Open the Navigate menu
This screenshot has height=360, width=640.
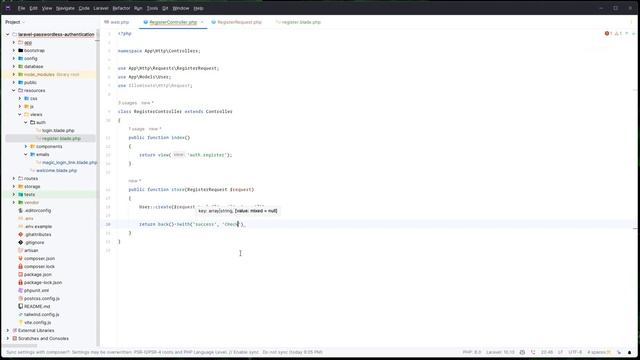pyautogui.click(x=65, y=8)
